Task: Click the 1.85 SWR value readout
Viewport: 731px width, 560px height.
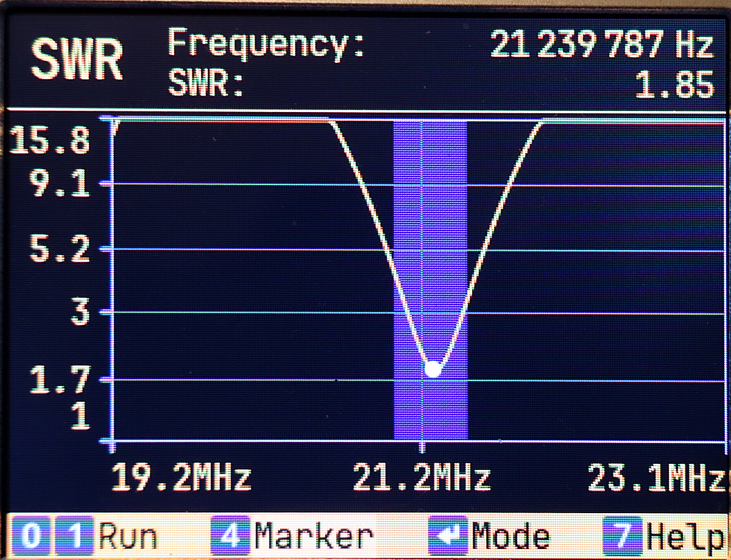Action: click(x=674, y=85)
